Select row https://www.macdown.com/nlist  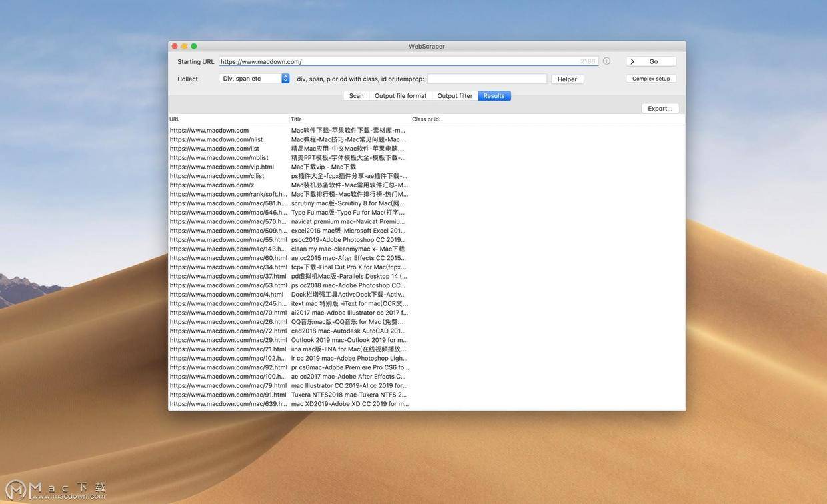coord(427,139)
